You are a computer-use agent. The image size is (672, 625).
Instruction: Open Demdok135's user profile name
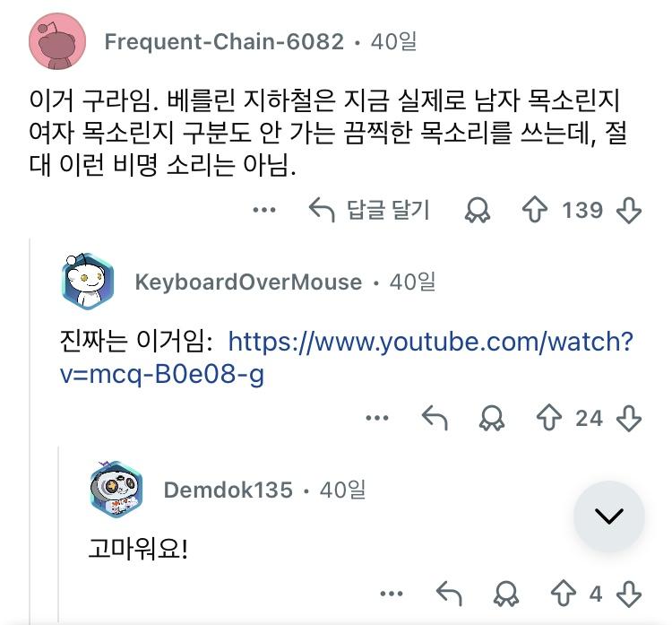[228, 490]
